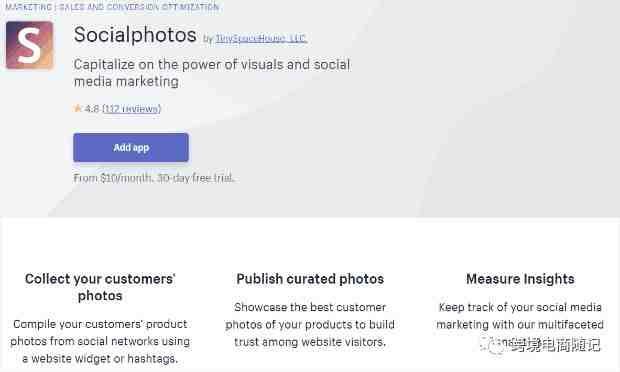This screenshot has width=620, height=372.
Task: Select the 'Publish curated photos' heading
Action: (310, 279)
